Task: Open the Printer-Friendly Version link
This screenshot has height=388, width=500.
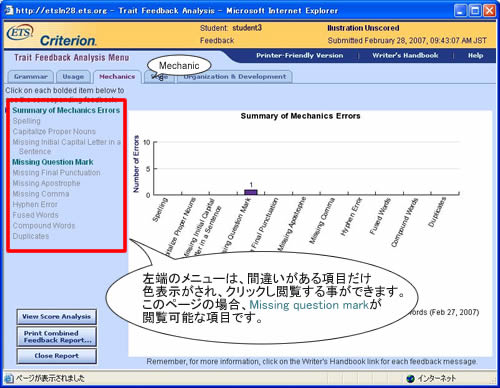Action: click(299, 56)
